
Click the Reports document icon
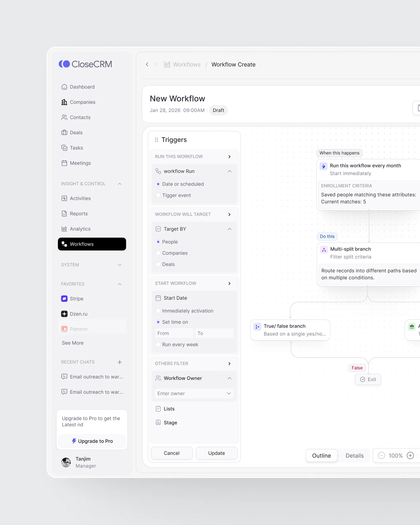coord(64,214)
